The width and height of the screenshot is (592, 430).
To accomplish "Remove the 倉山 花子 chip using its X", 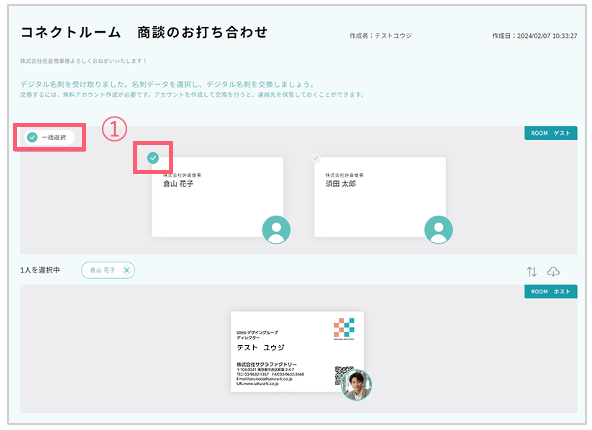I will pos(126,270).
